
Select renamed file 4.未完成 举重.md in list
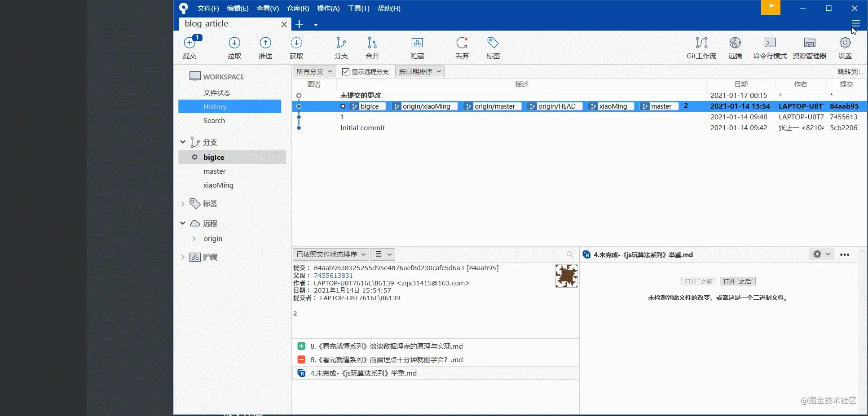[x=436, y=373]
